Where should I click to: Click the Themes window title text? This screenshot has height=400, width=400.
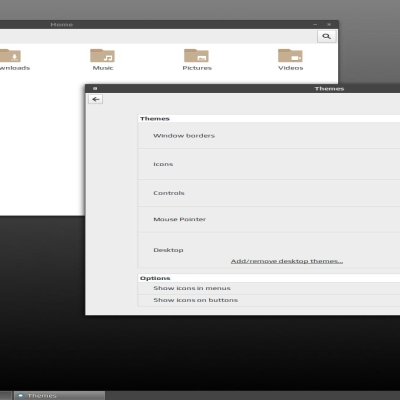329,89
